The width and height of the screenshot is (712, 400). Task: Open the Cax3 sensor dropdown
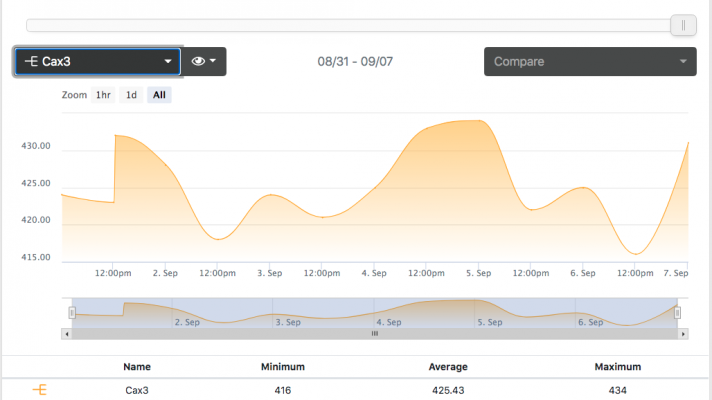tap(98, 61)
